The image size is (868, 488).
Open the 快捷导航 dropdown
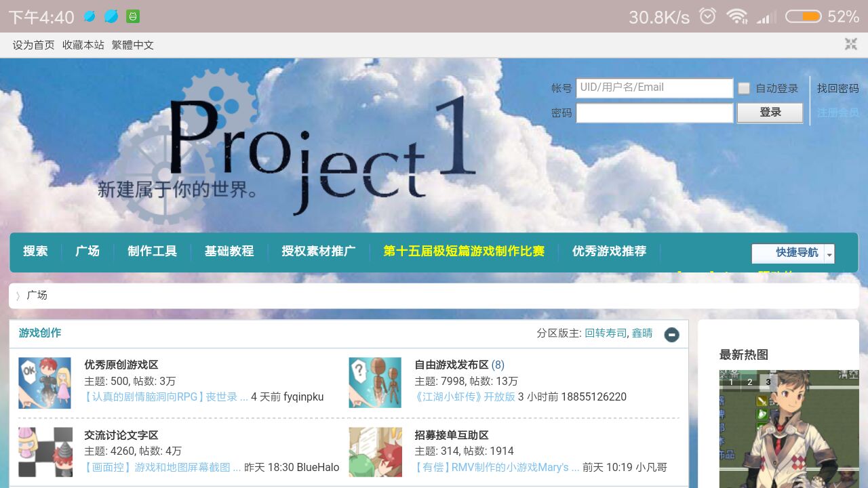[793, 253]
